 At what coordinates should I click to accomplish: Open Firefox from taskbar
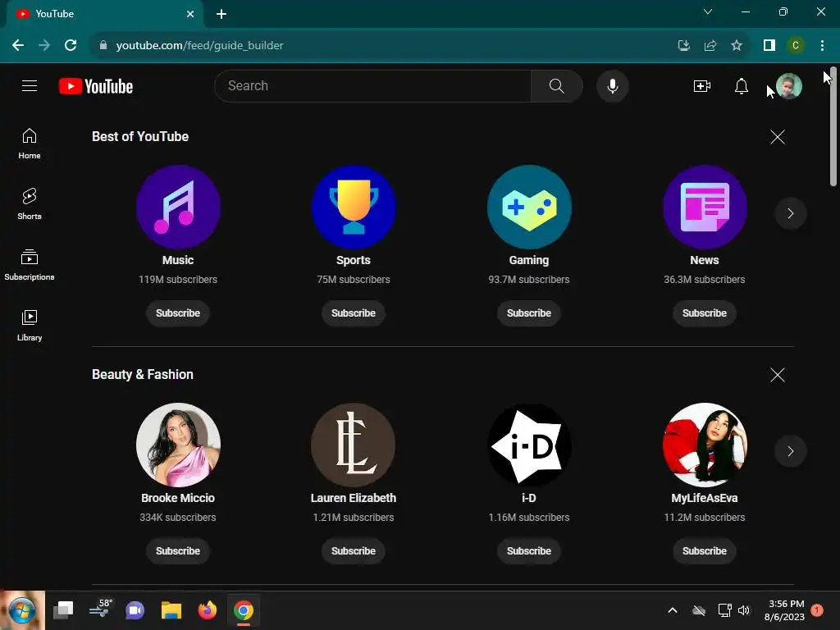208,610
